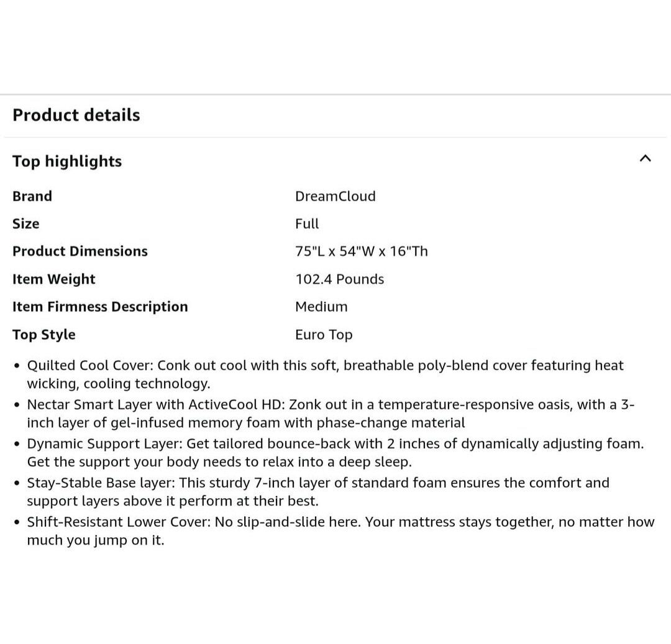Viewport: 671px width, 644px height.
Task: Collapse the Top highlights section chevron
Action: tap(645, 159)
